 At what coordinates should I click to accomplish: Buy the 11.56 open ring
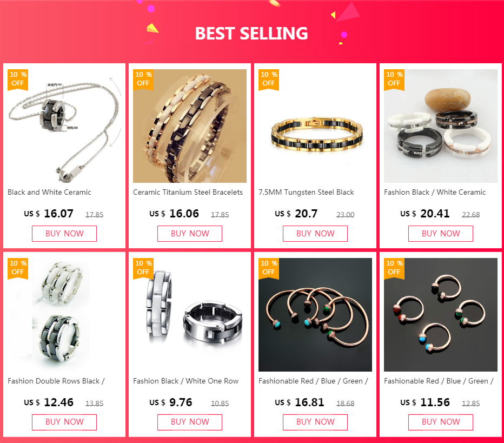[441, 422]
